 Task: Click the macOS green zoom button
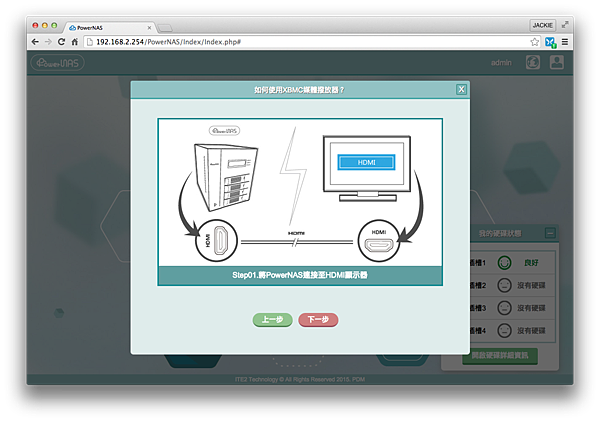(54, 25)
